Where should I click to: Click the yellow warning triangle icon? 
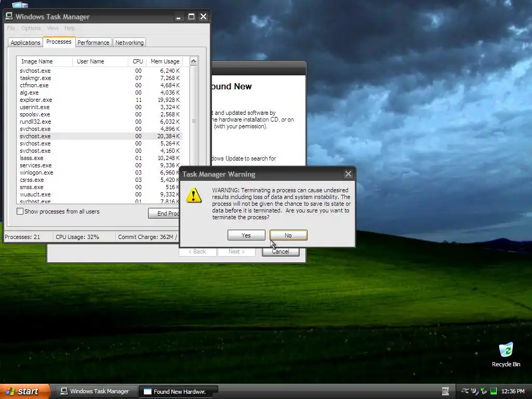coord(194,195)
